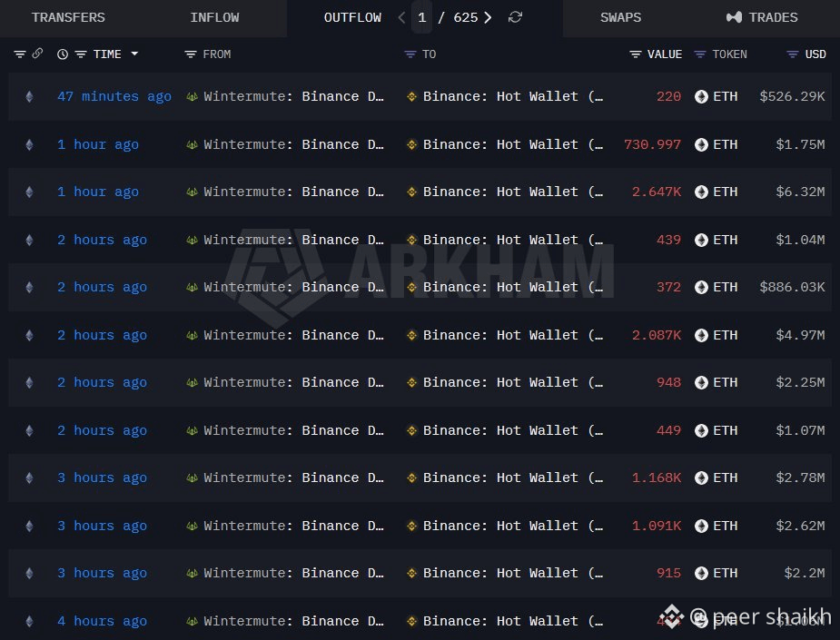
Task: Click ETH token on the 439 row
Action: (x=716, y=240)
